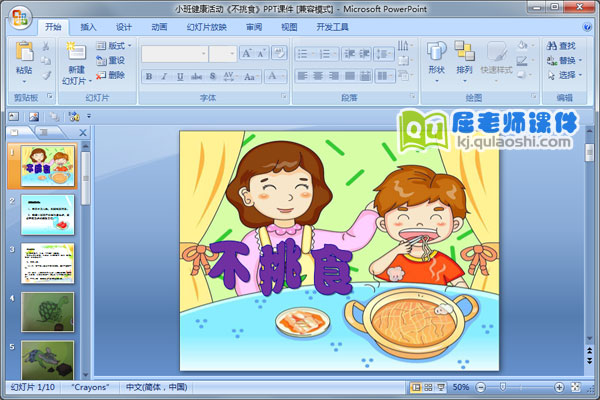Open the Layout (版式) dropdown
Image resolution: width=600 pixels, height=400 pixels.
(x=114, y=46)
